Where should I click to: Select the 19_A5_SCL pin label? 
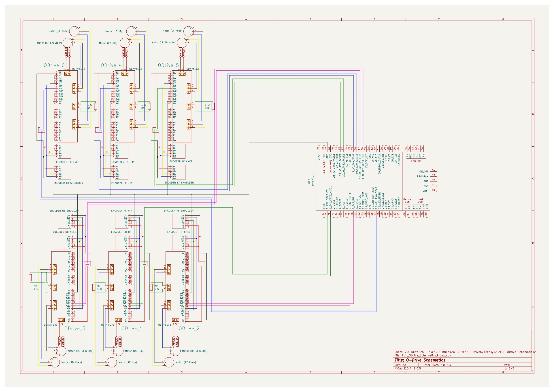tap(347, 160)
